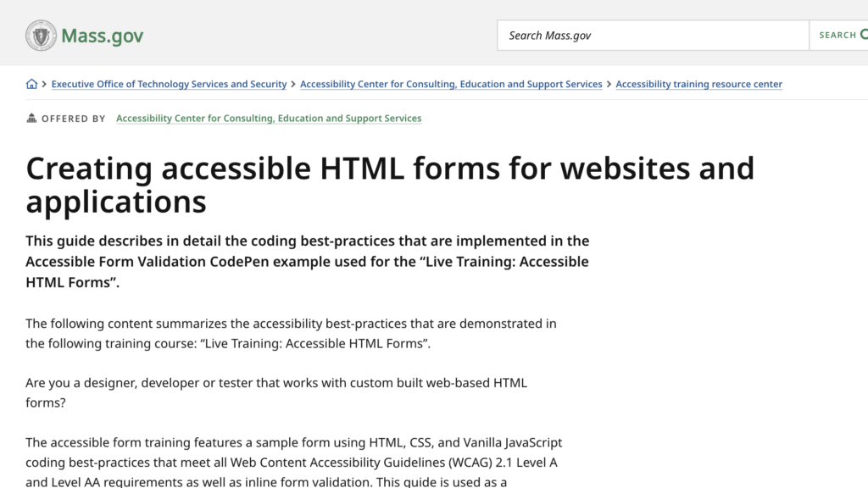Click the paragraph starting 'The following content summarizes'

click(x=291, y=334)
